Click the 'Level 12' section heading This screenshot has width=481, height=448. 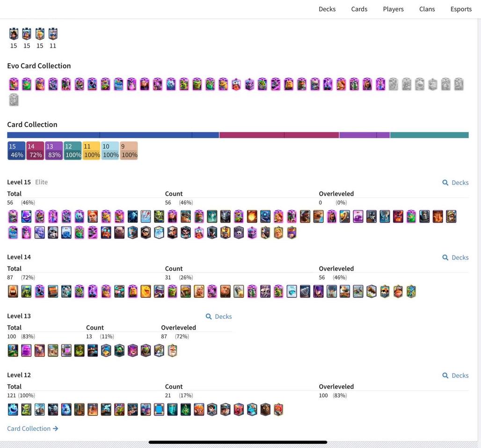(x=19, y=375)
